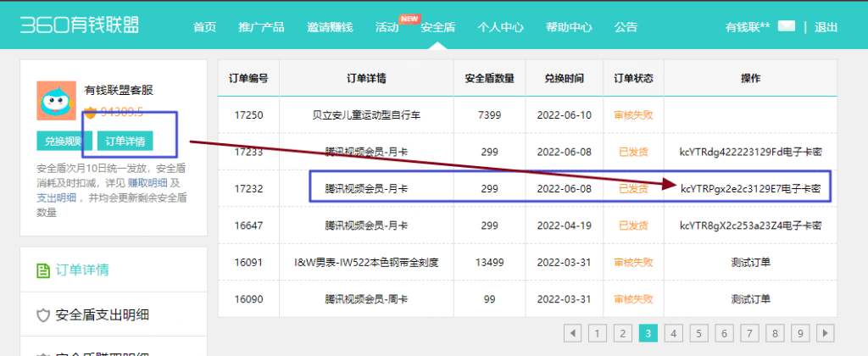Click order number 17232
The width and height of the screenshot is (868, 356).
click(248, 189)
